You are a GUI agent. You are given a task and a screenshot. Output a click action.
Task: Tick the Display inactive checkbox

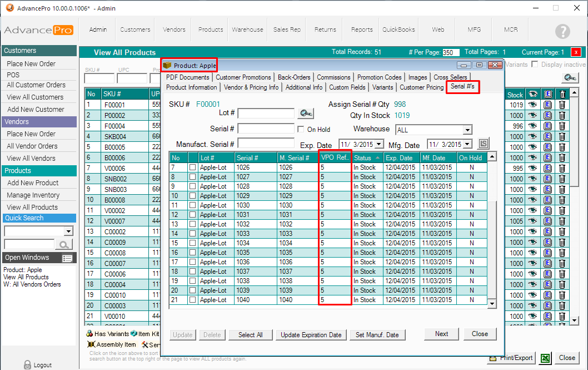(535, 65)
